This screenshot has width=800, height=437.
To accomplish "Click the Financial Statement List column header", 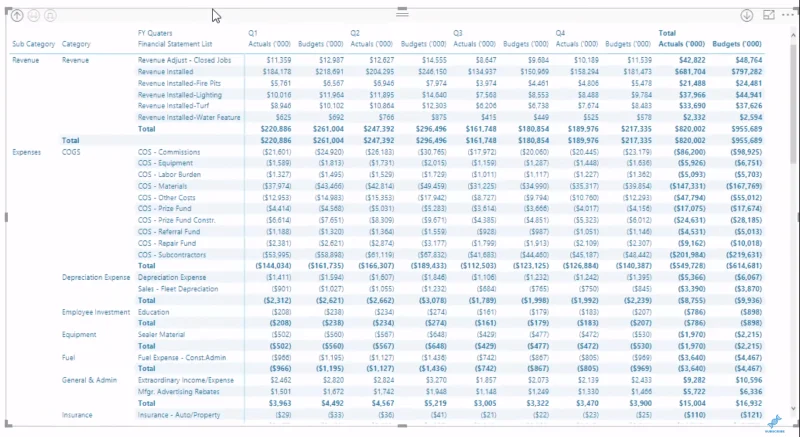I will (x=175, y=44).
